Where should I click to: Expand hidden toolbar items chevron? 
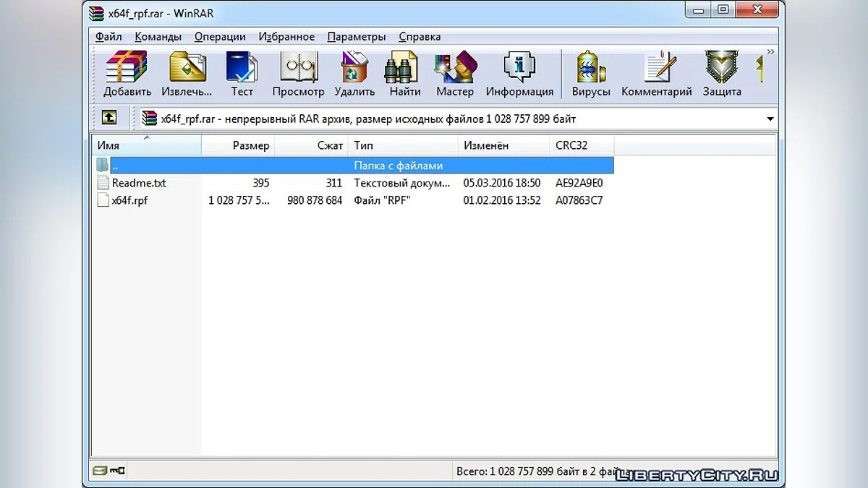[x=770, y=52]
